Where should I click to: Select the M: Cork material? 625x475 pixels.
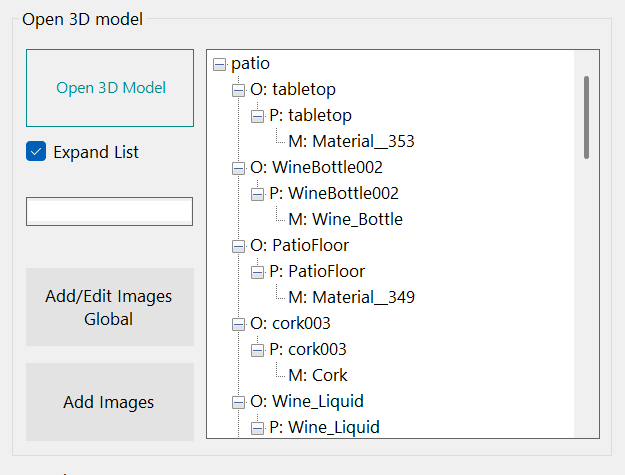click(318, 376)
